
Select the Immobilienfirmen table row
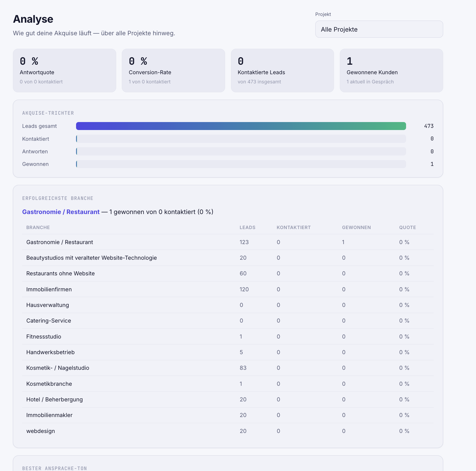228,289
